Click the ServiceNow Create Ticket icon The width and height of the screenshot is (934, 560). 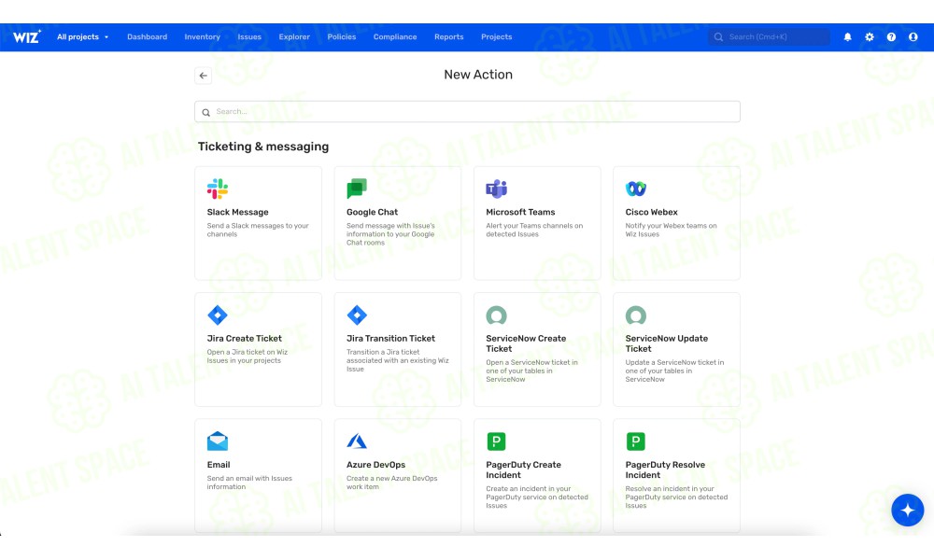pos(496,315)
